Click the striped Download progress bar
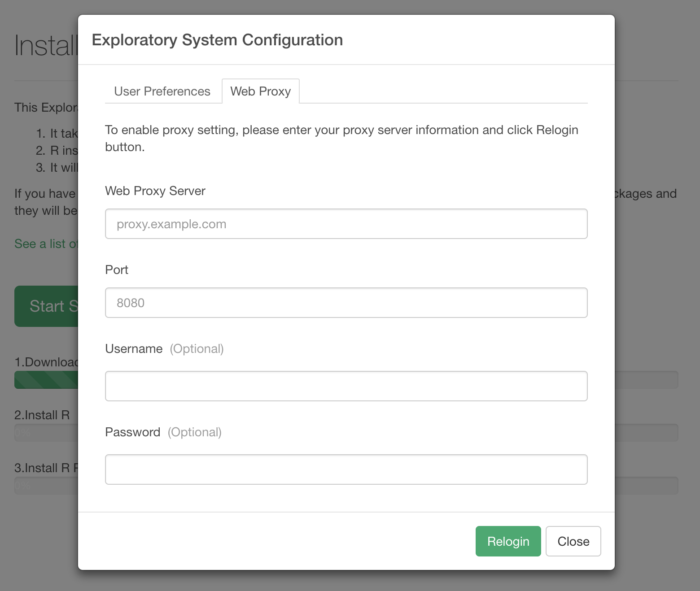Image resolution: width=700 pixels, height=591 pixels. (x=46, y=380)
